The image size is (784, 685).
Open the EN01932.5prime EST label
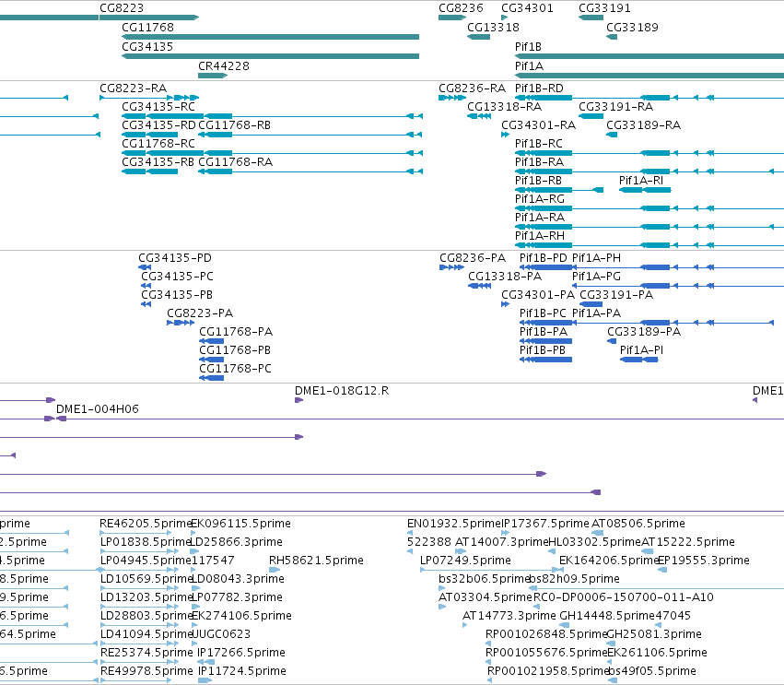(453, 524)
